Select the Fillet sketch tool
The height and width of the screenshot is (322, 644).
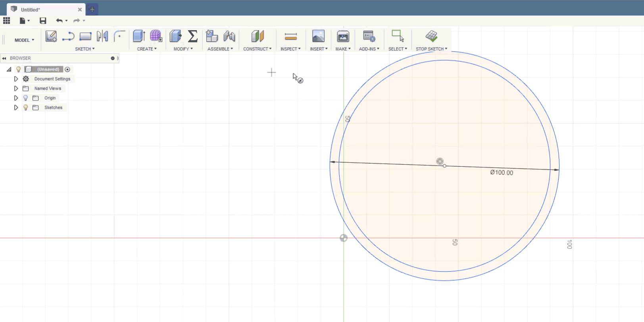[x=119, y=36]
